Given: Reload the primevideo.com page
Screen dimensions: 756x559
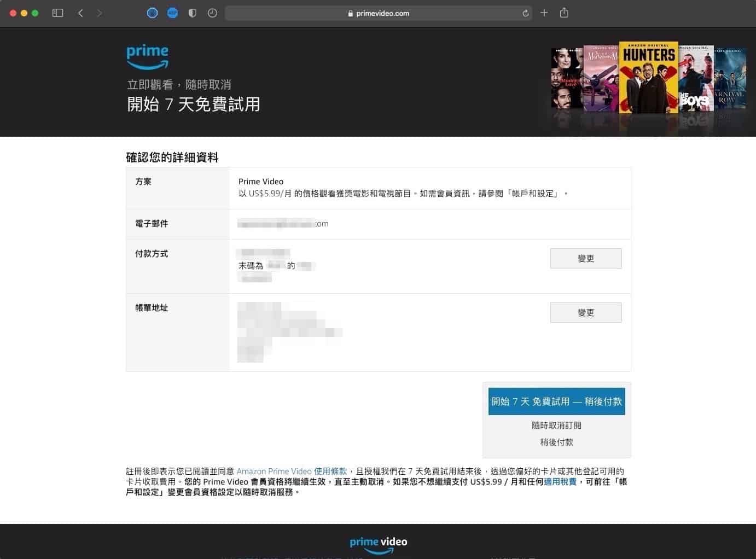Looking at the screenshot, I should pos(526,13).
